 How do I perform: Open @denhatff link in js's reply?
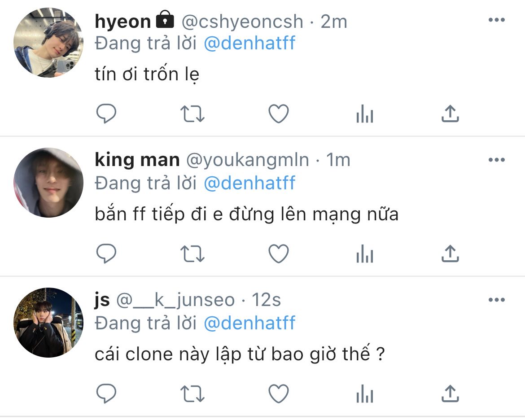(x=249, y=323)
